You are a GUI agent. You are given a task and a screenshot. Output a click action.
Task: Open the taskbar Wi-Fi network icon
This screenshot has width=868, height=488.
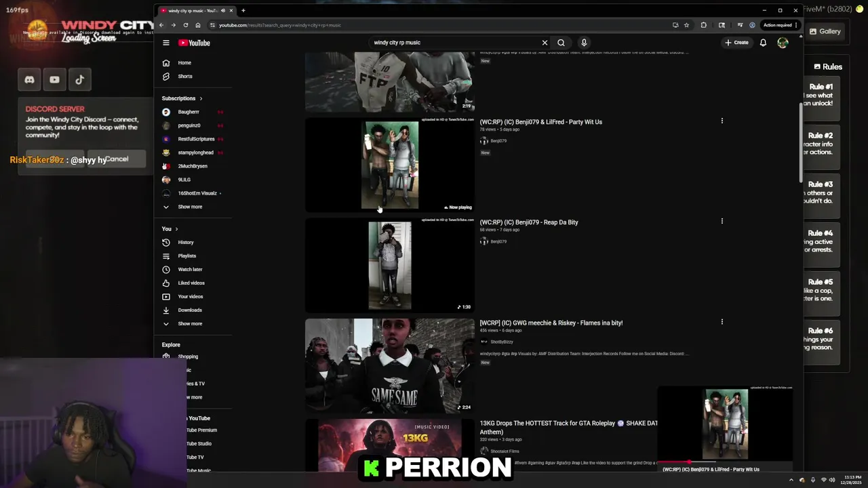(823, 480)
